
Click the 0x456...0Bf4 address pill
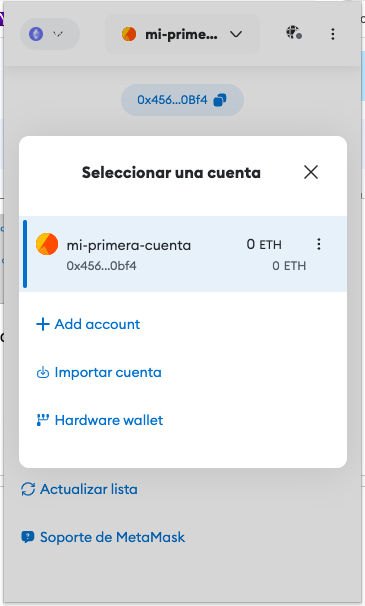coord(182,100)
